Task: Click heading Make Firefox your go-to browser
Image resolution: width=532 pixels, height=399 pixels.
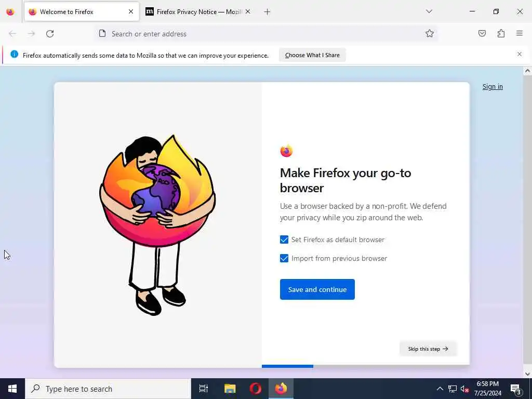Action: pos(345,180)
